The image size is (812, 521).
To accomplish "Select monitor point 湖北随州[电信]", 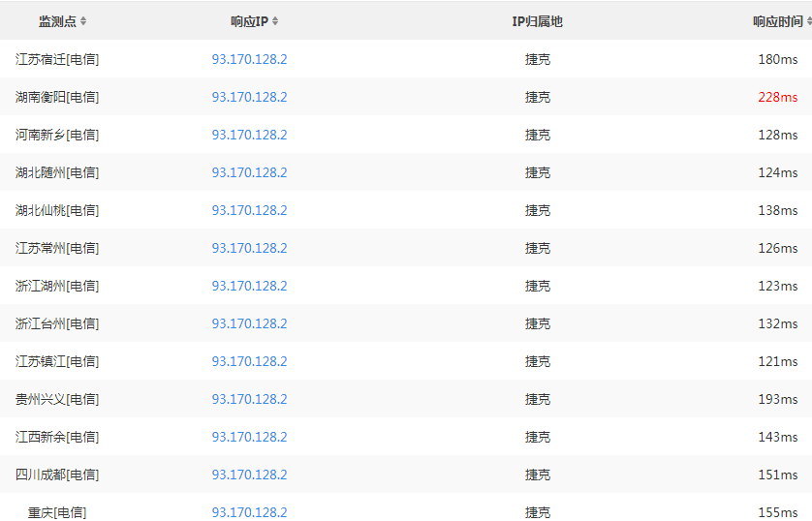I will point(57,172).
